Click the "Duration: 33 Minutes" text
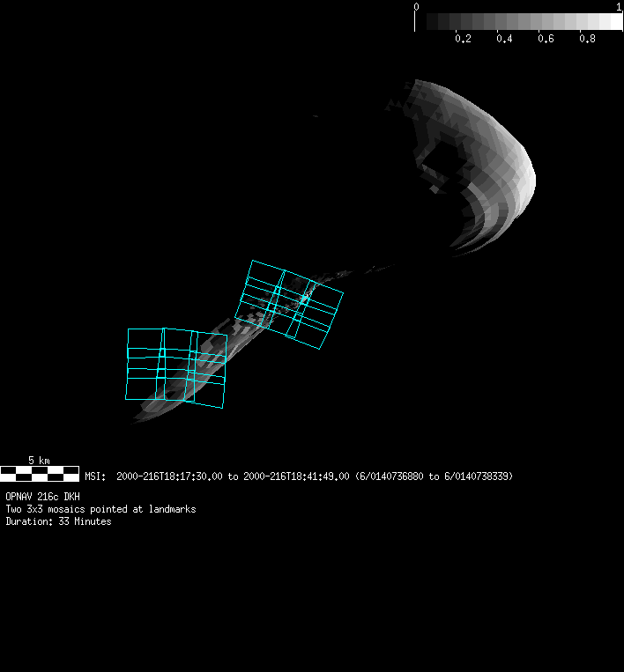Screen dimensions: 624x672 (58, 522)
